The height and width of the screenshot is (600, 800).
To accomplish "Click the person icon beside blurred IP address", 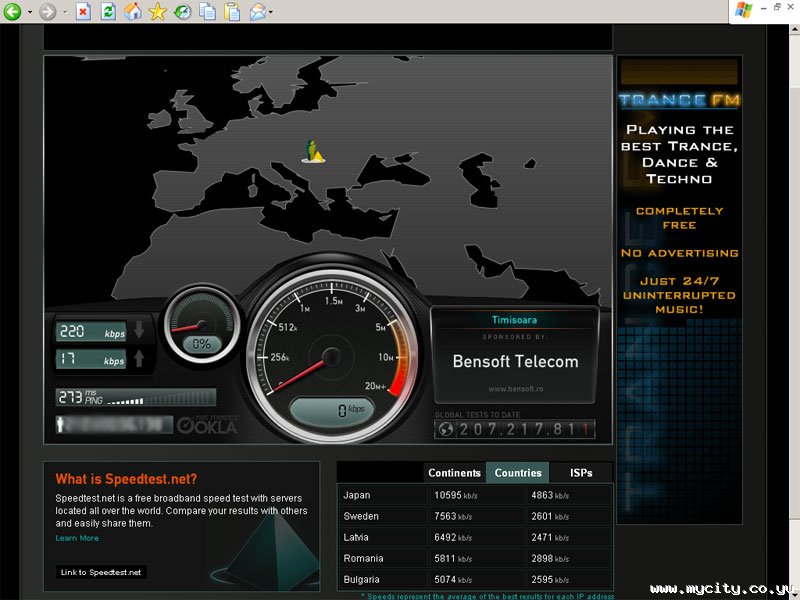I will [x=60, y=424].
